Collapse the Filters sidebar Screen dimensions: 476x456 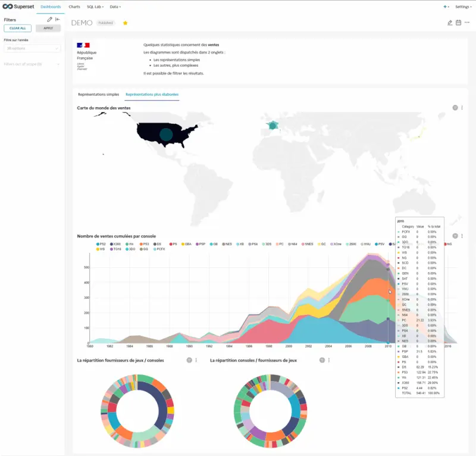click(57, 20)
